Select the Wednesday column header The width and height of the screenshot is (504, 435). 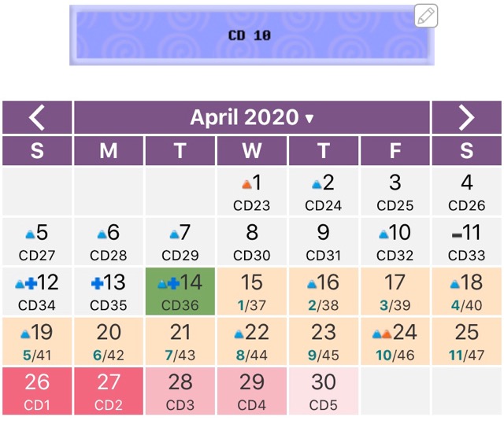coord(252,150)
